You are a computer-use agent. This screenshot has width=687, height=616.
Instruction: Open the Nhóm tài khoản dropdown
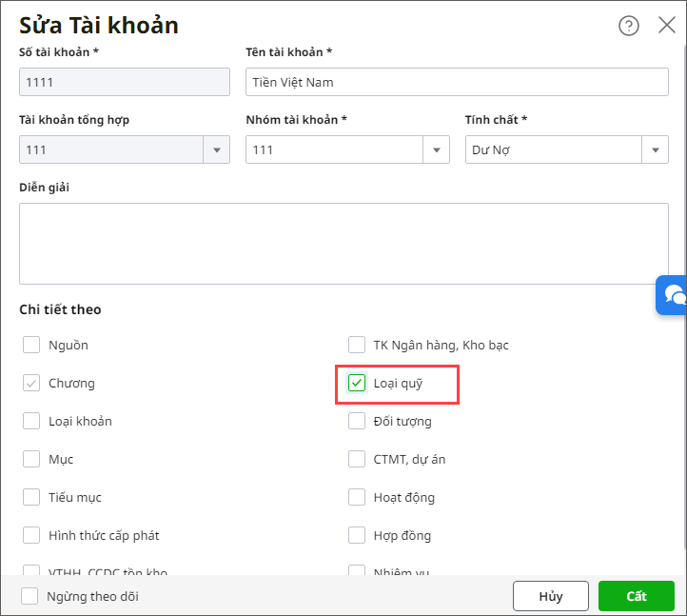[437, 149]
